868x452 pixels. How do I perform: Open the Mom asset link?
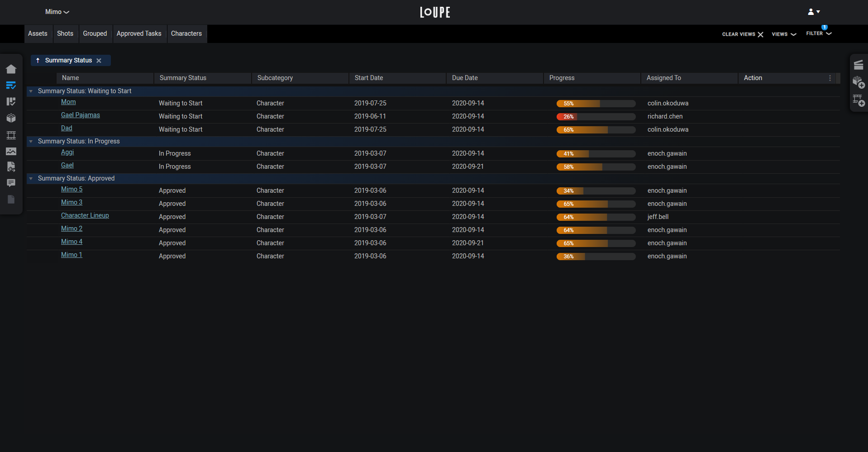(x=68, y=102)
